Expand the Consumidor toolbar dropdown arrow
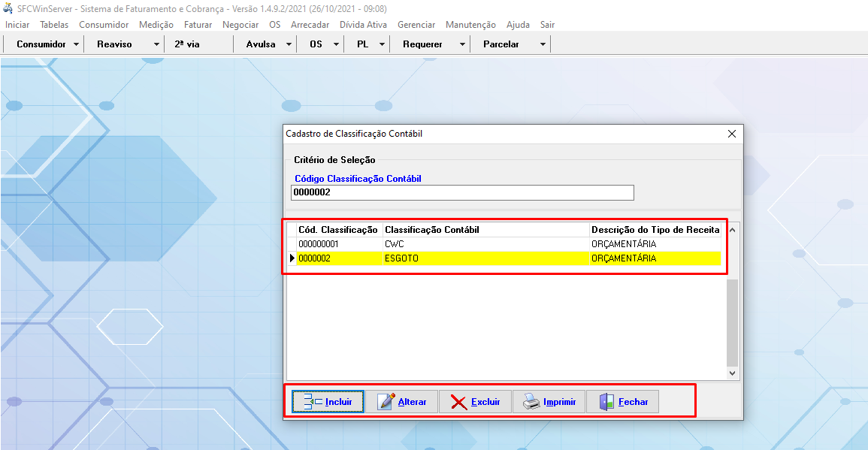The image size is (868, 450). [x=77, y=44]
